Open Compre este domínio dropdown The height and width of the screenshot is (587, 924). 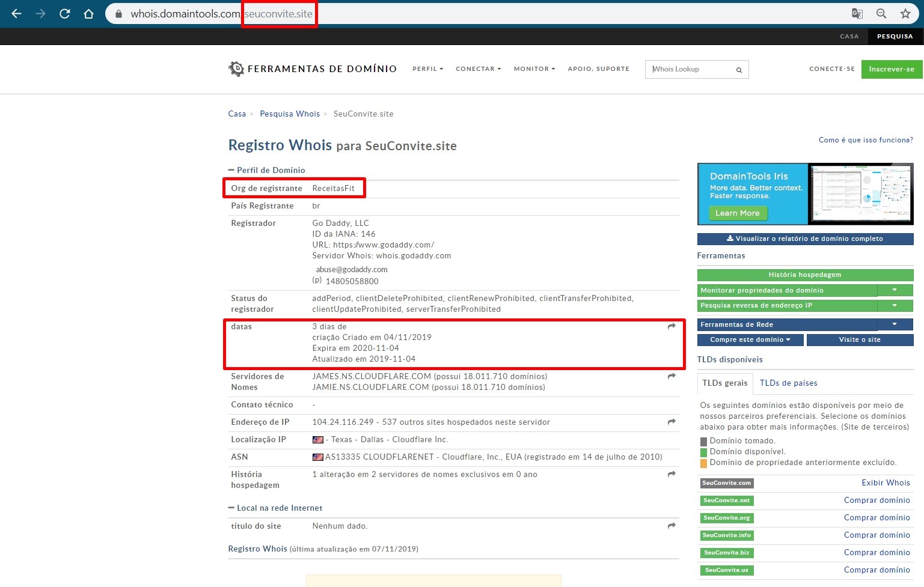click(750, 340)
